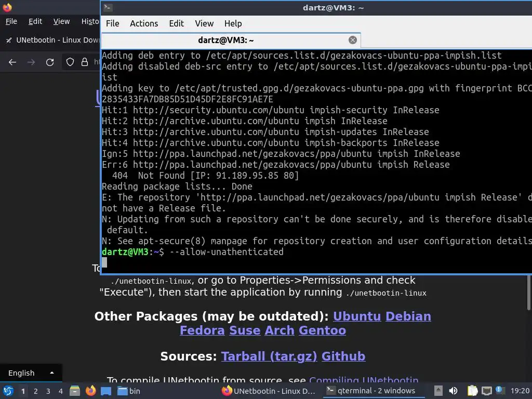
Task: Click the --allow-unathenticated command line in terminal
Action: 227,252
